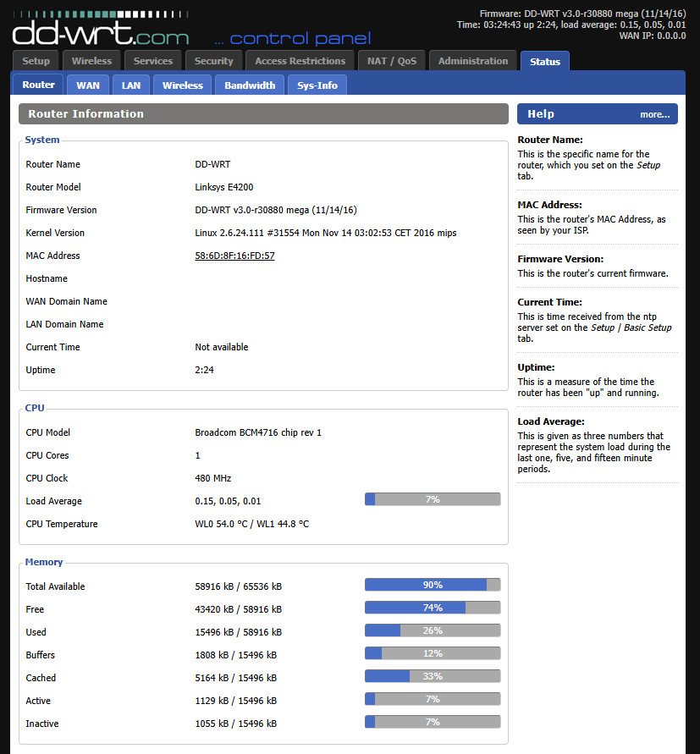Open the Administration tab
This screenshot has width=700, height=754.
[472, 60]
